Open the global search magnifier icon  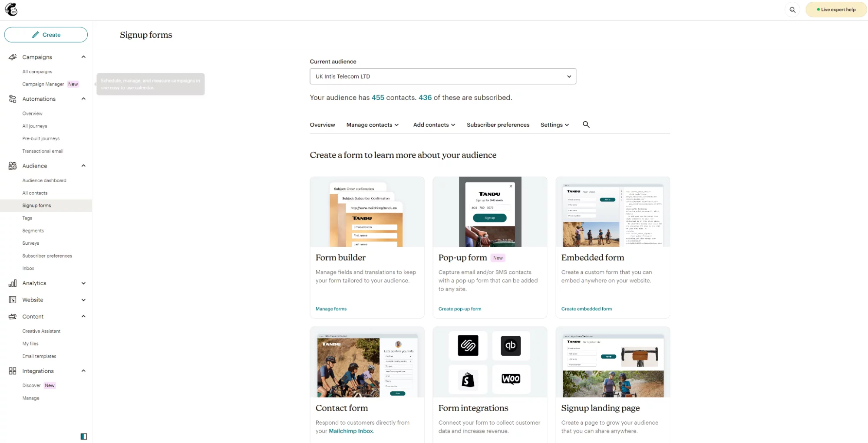click(x=792, y=10)
